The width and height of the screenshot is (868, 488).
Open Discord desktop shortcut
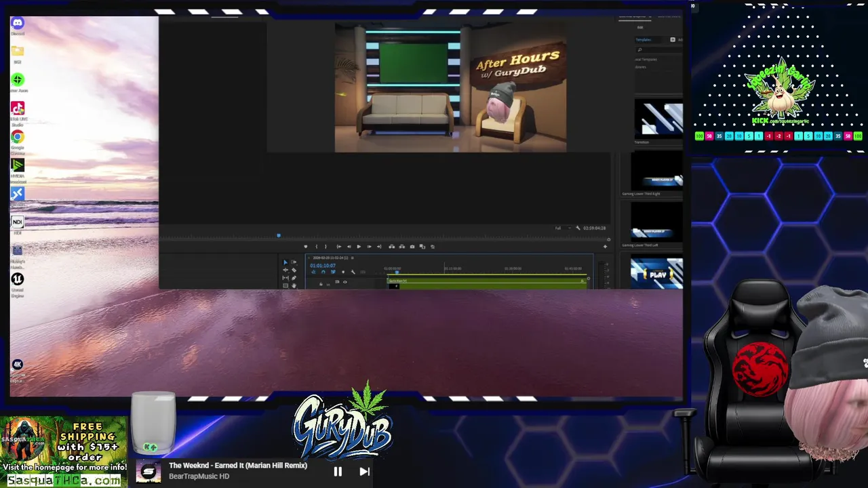pos(18,24)
